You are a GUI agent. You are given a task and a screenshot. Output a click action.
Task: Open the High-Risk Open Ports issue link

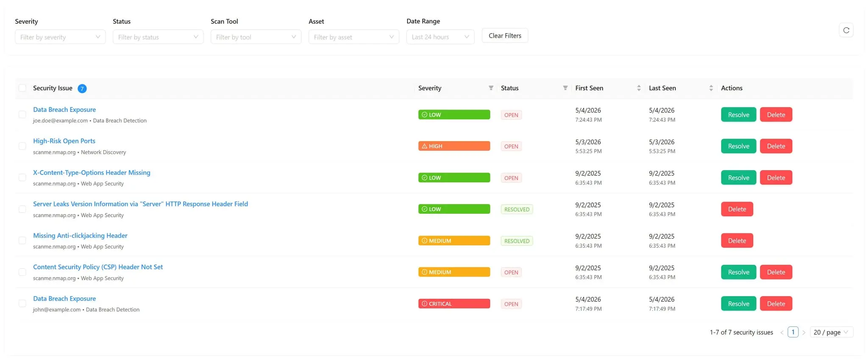(x=64, y=141)
